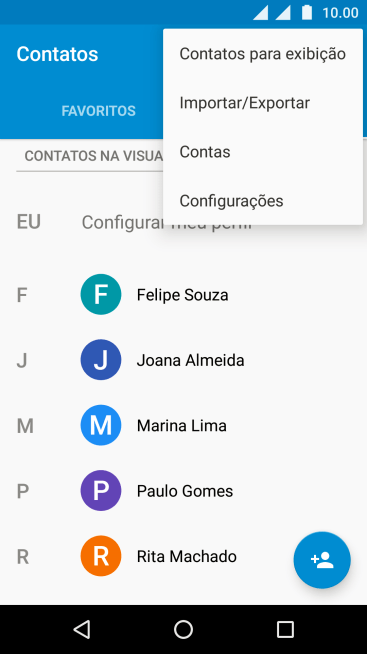Screen dimensions: 367x654
Task: Tap the add new contact floating button
Action: [x=322, y=560]
